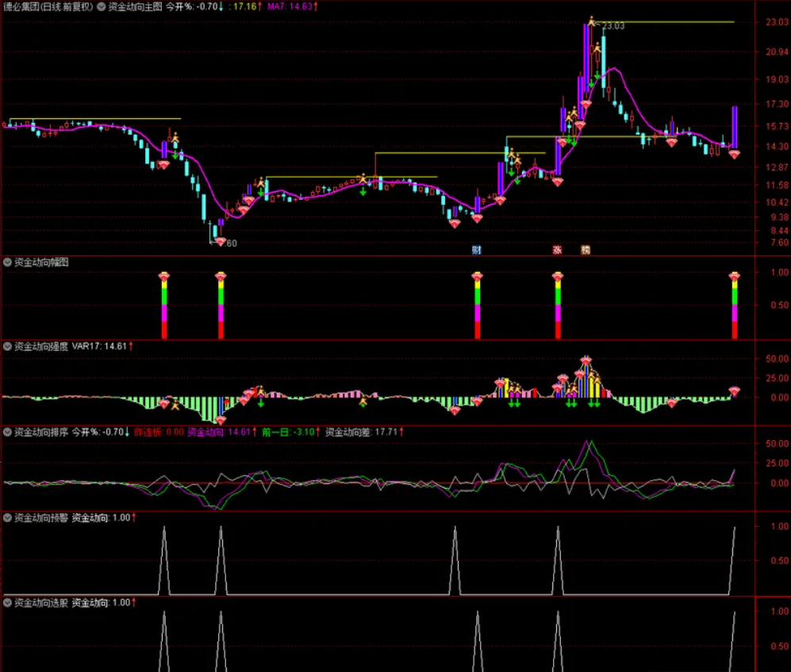This screenshot has height=672, width=791.
Task: Click the diamond signal icon at the 7.60 low
Action: [x=220, y=242]
